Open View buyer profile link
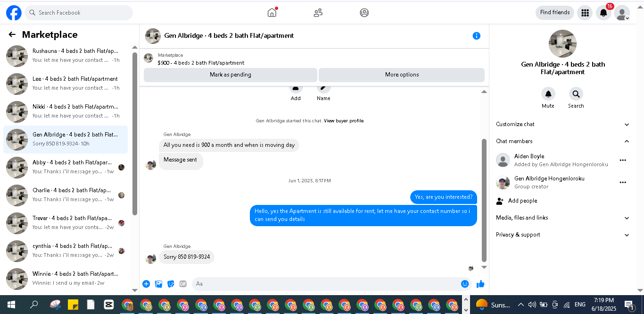This screenshot has height=314, width=644. pyautogui.click(x=344, y=121)
